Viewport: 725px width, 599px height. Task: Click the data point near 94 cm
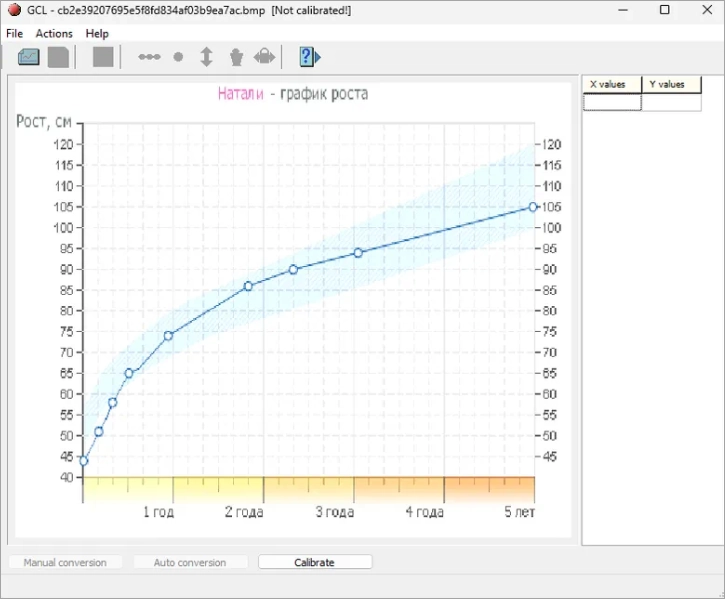[358, 253]
